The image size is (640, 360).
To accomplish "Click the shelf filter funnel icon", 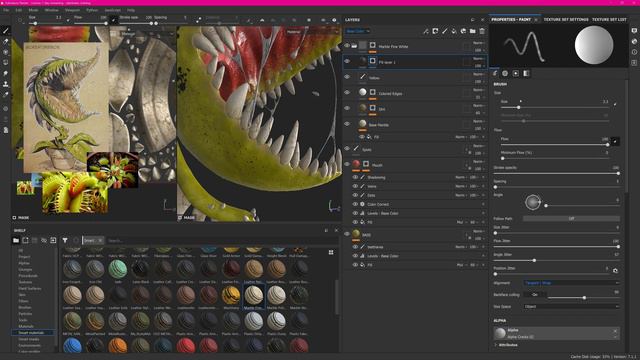I will (x=65, y=240).
